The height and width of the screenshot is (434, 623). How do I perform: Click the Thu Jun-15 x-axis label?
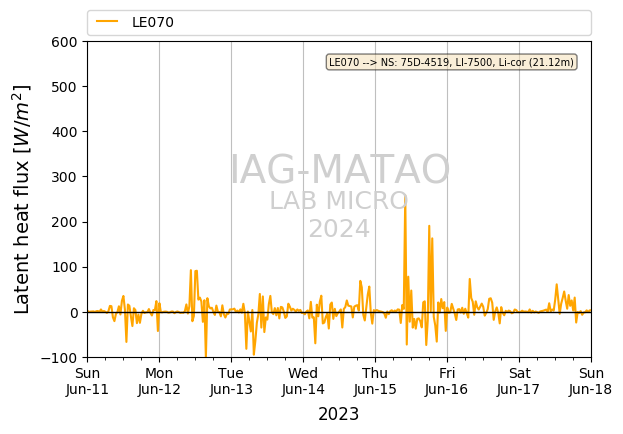pyautogui.click(x=375, y=381)
